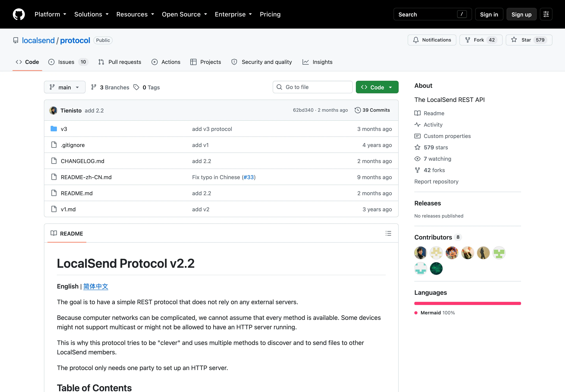Click Tienisto's commit author avatar
Screen dimensions: 565x392
click(53, 110)
